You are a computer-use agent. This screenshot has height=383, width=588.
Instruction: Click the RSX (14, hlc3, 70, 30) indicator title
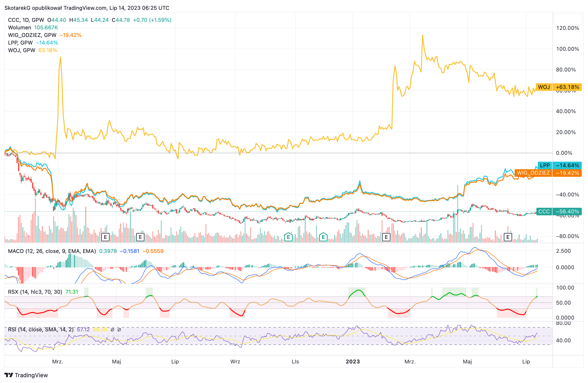coord(35,292)
